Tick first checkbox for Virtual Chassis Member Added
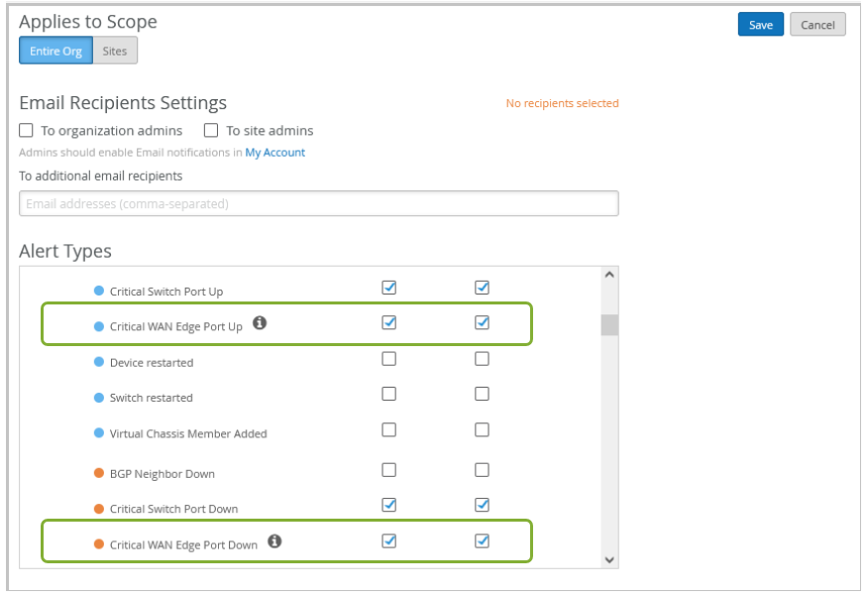868x597 pixels. click(389, 429)
